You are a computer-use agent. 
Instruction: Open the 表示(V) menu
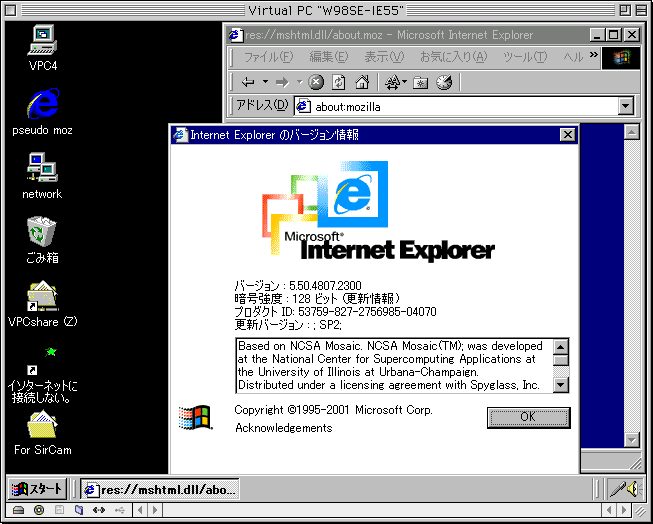[x=384, y=57]
